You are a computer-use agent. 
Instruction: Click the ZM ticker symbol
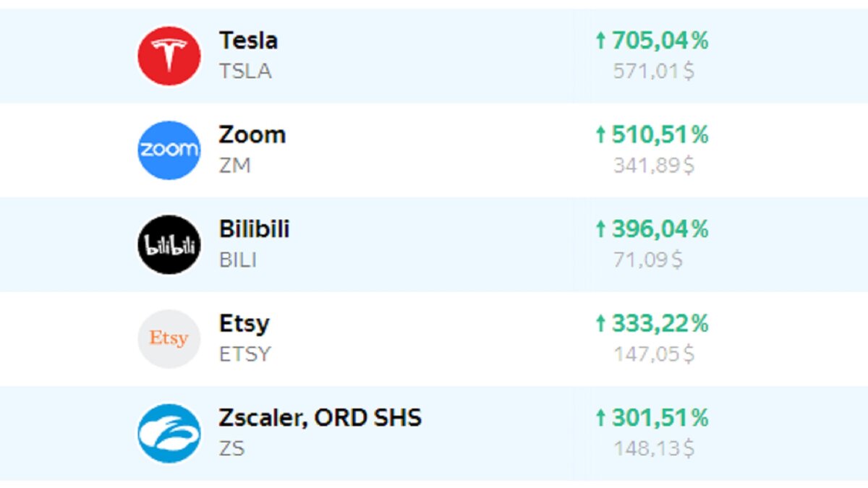pos(235,166)
